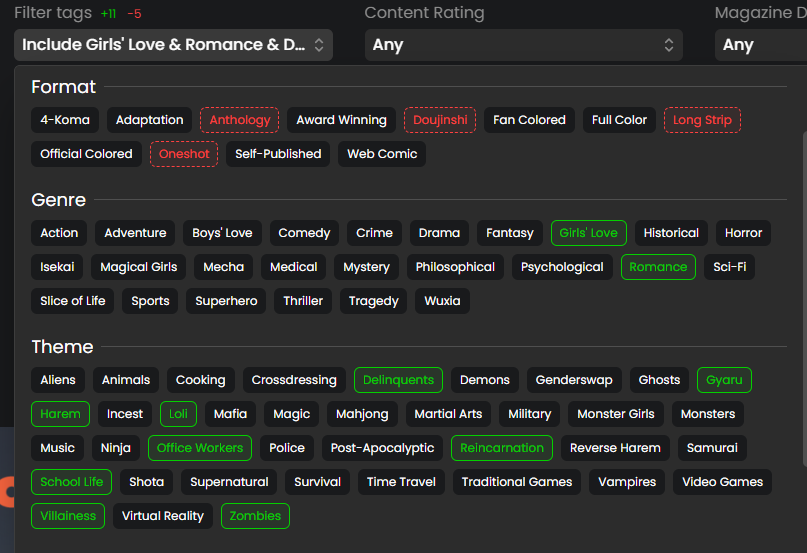The image size is (807, 553).
Task: Toggle the excluded Oneshot tag
Action: click(184, 154)
